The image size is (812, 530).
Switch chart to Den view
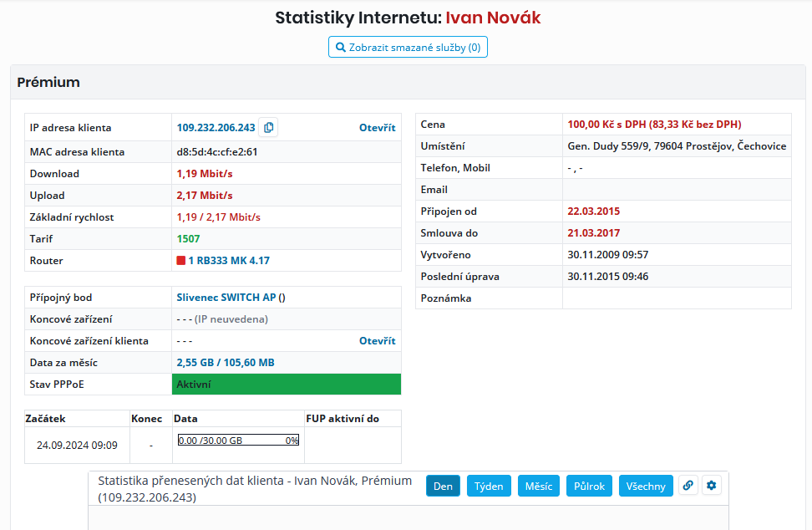443,487
